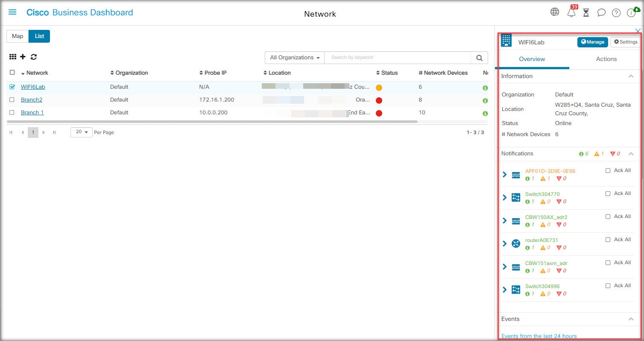Screen dimensions: 644x341
Task: Open the 20 per page dropdown
Action: (x=82, y=132)
